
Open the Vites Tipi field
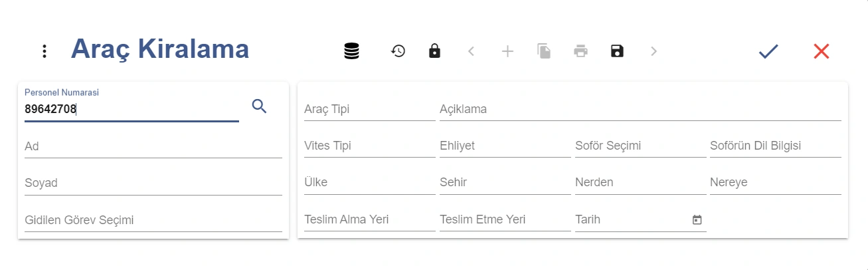click(370, 146)
